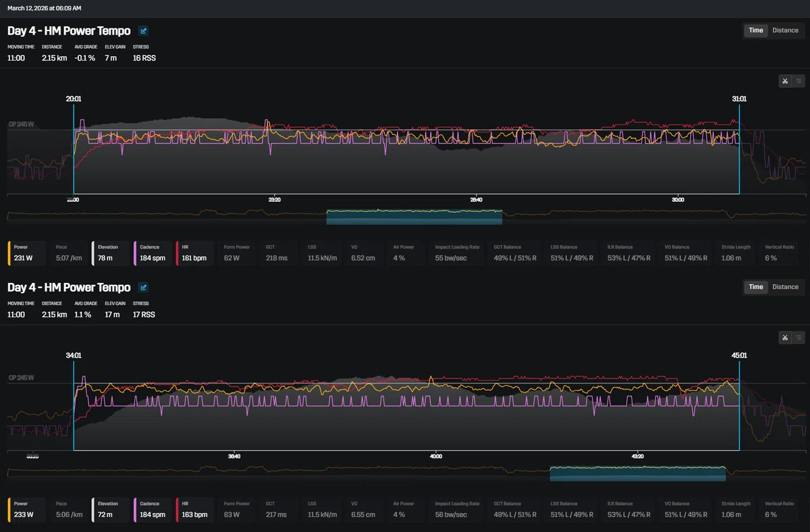Image resolution: width=810 pixels, height=532 pixels.
Task: Click the highlighted range in lower overview strip
Action: point(638,473)
